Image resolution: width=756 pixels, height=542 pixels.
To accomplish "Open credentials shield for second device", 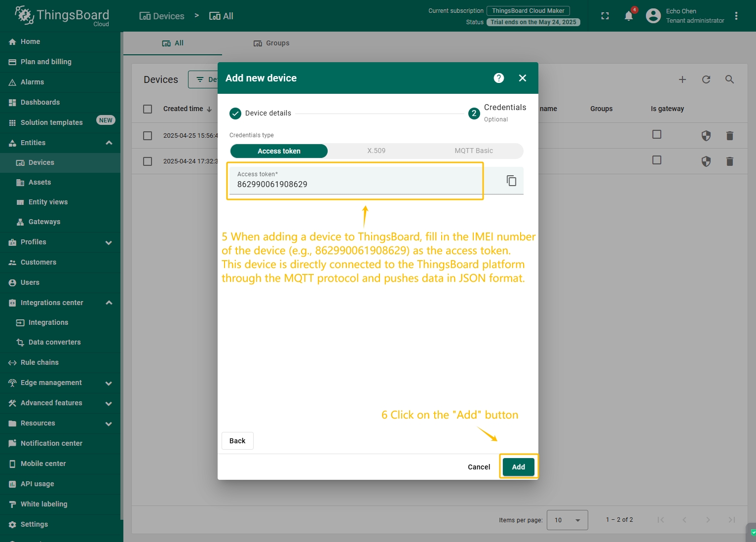I will 706,161.
